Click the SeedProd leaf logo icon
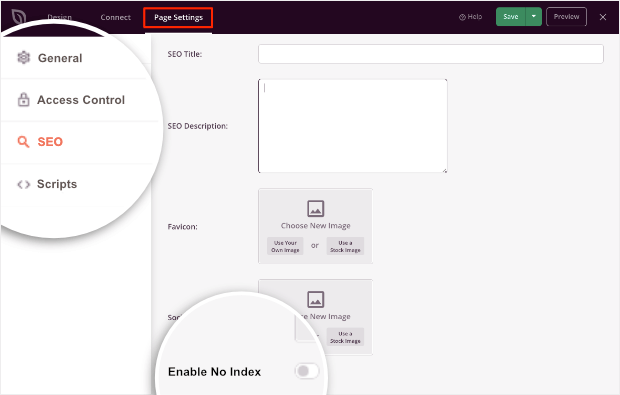 [19, 16]
